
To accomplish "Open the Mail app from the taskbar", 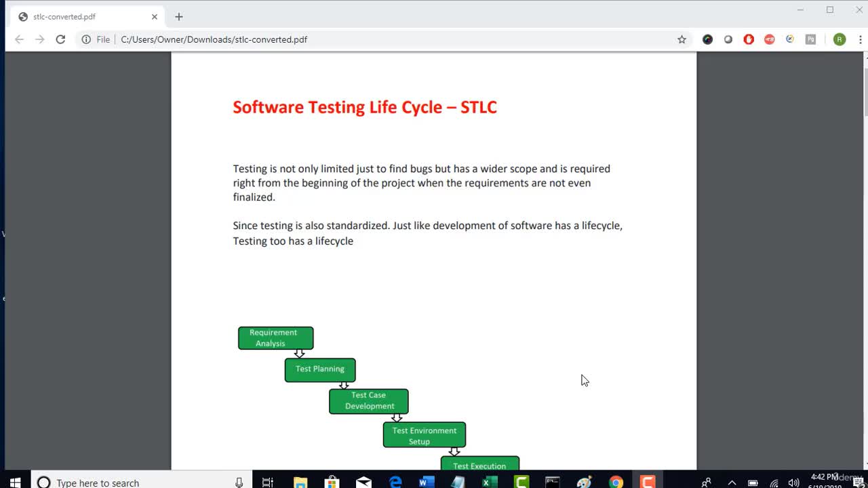I will 363,483.
